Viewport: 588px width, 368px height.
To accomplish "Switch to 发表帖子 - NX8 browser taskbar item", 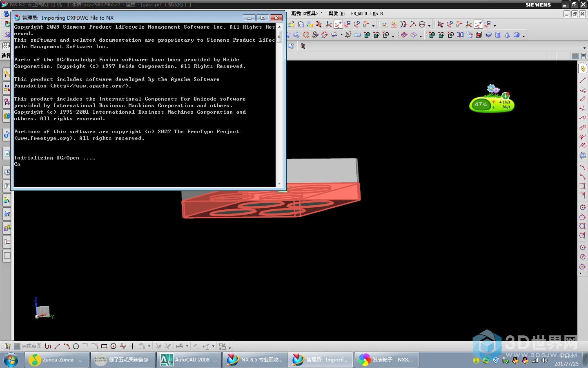I will pos(387,360).
